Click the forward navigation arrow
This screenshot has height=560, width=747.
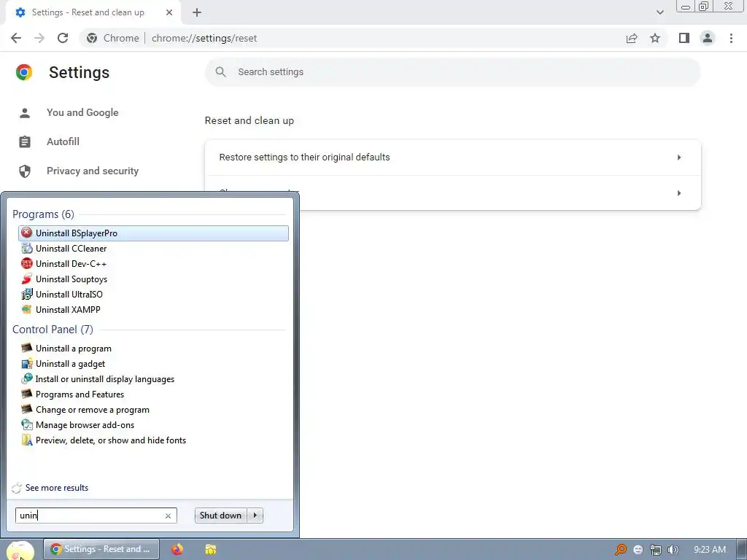point(39,38)
